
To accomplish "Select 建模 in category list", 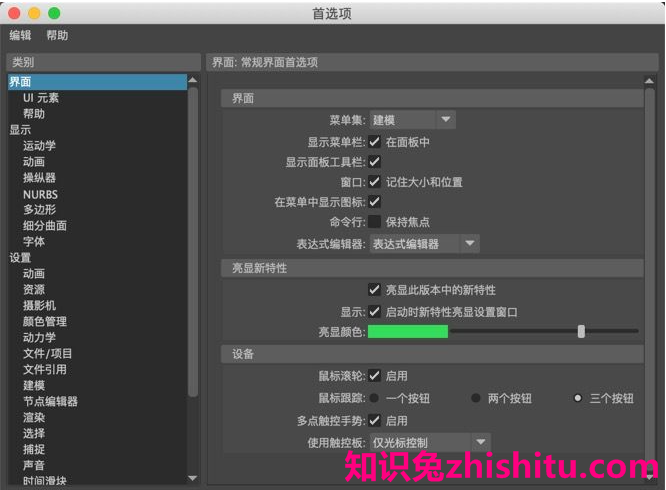I will point(34,386).
